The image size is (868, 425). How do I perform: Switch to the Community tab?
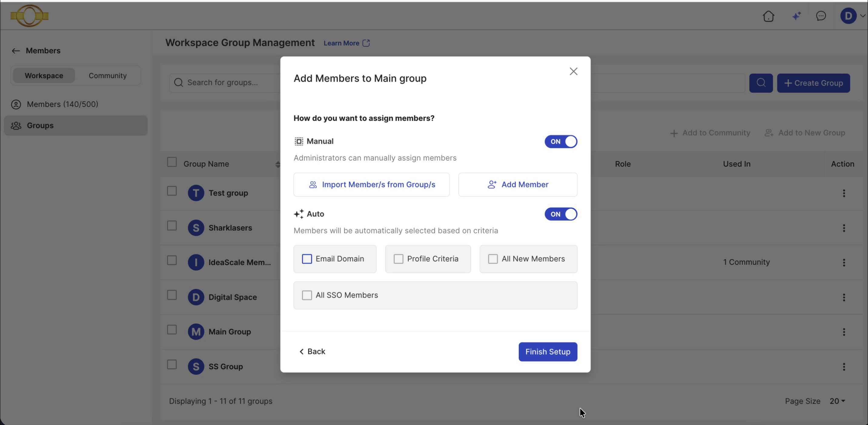pyautogui.click(x=108, y=75)
